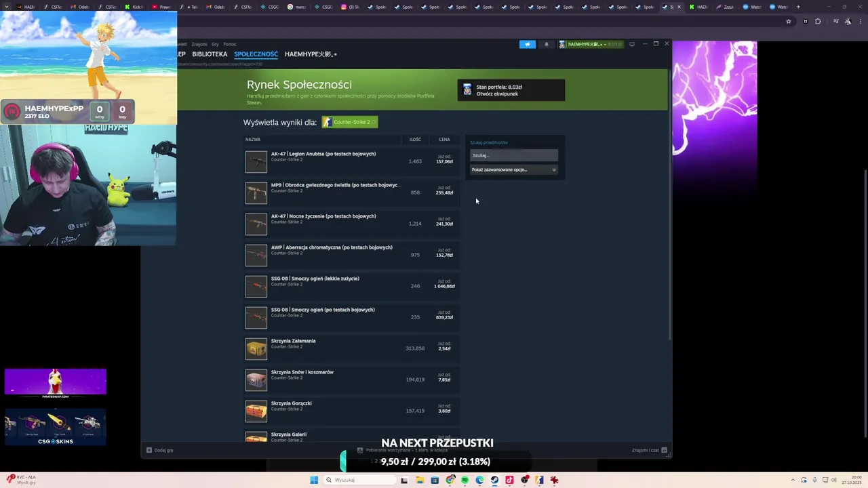
Task: Click the Szukaj item search field
Action: point(514,155)
